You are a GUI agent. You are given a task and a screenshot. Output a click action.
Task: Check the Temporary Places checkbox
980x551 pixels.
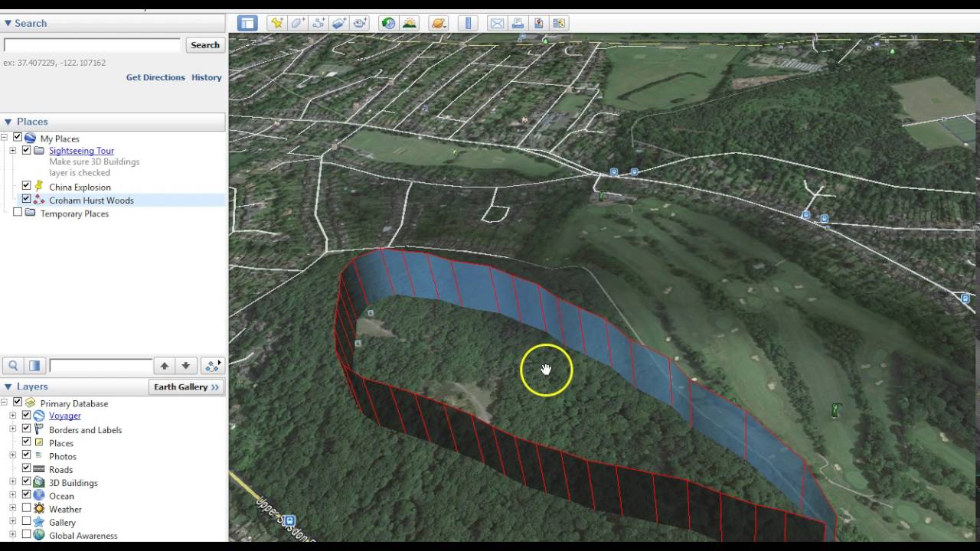[x=18, y=213]
